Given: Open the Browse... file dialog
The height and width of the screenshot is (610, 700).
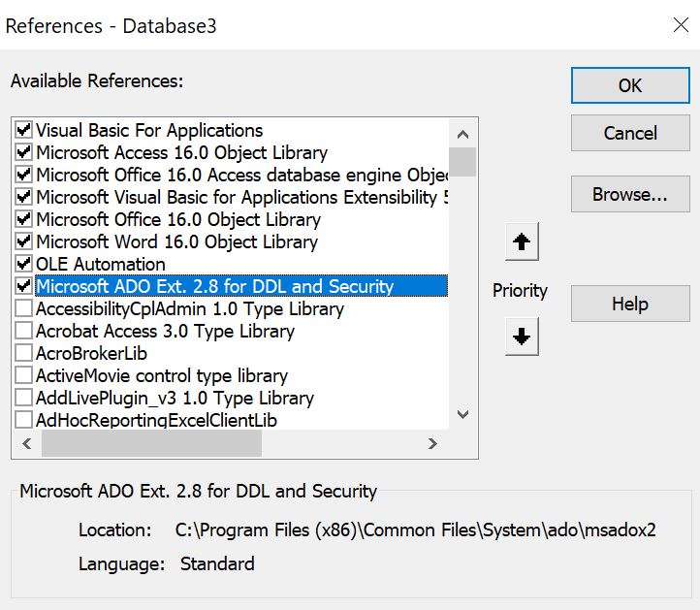Looking at the screenshot, I should pyautogui.click(x=630, y=194).
